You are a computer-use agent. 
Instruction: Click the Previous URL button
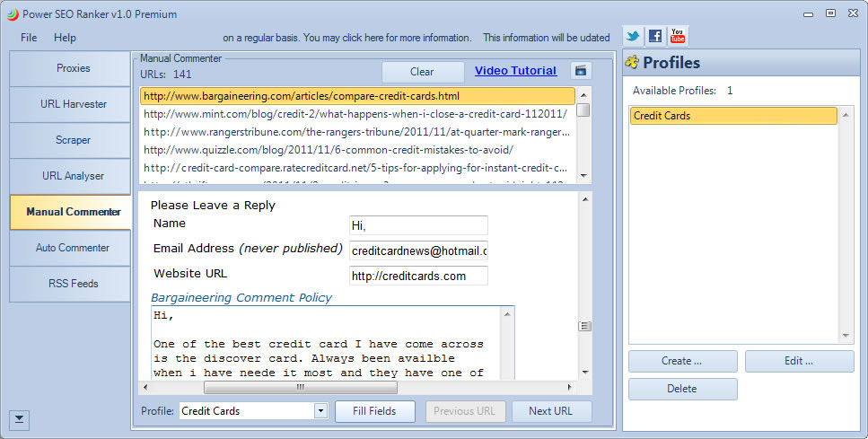click(464, 411)
